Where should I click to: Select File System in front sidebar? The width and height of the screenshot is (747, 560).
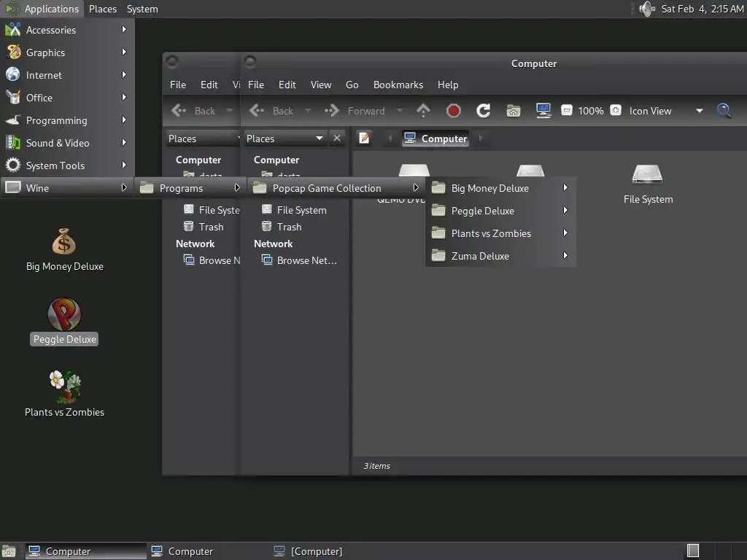coord(295,210)
